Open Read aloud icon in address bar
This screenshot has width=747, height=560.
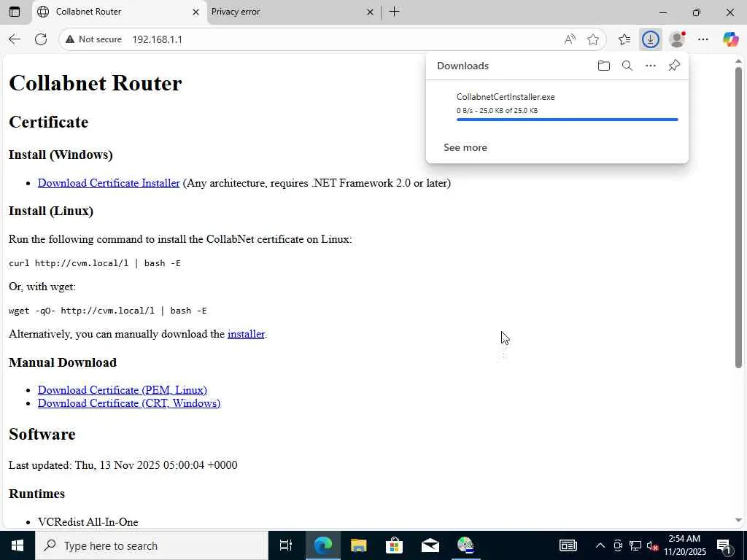570,39
